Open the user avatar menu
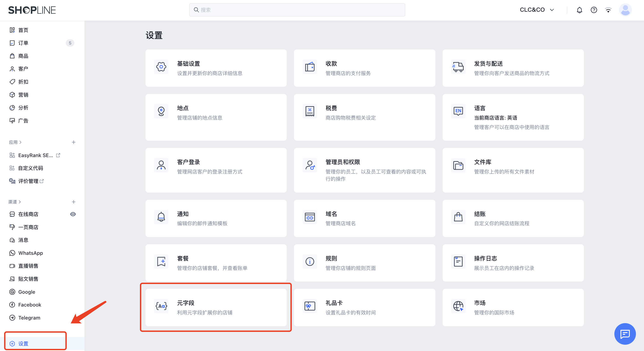 625,10
